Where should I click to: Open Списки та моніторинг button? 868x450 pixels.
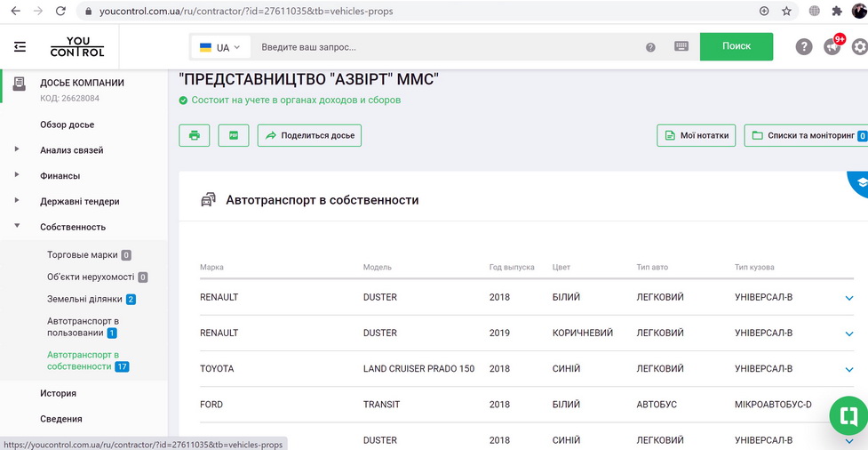coord(806,135)
